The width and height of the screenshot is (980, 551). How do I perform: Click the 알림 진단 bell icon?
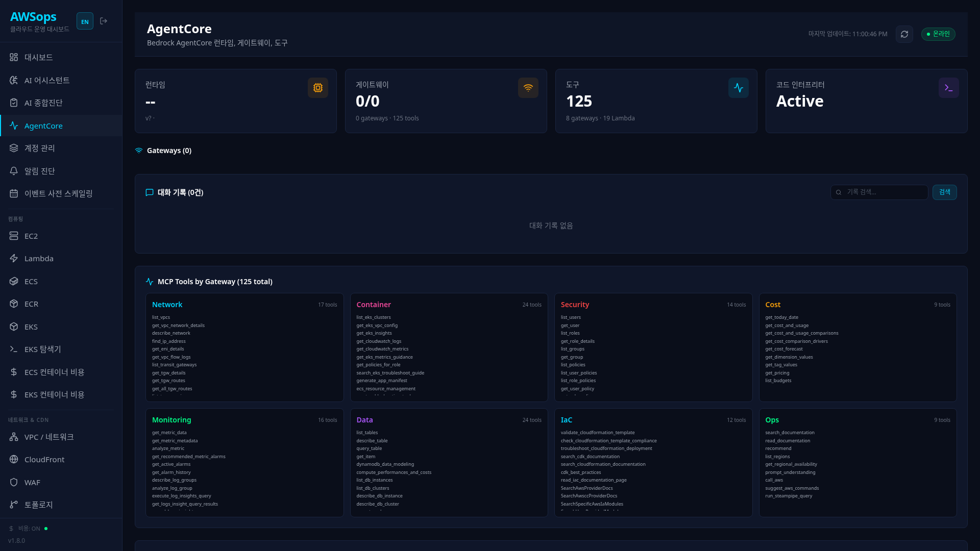[x=14, y=171]
